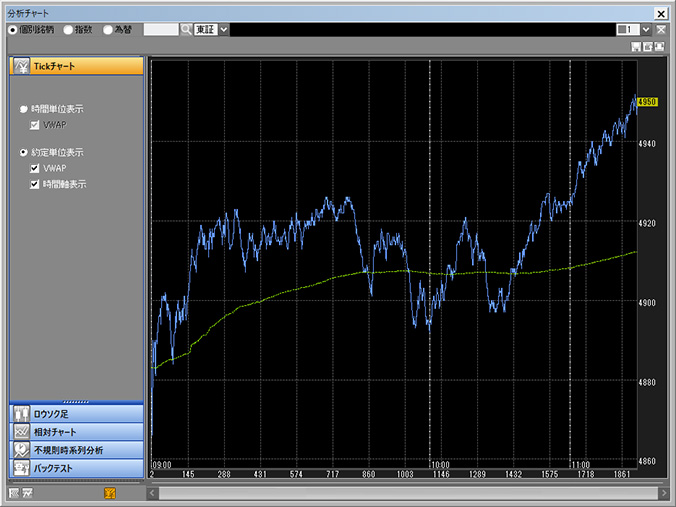Click the chart scrollbar right arrow
This screenshot has height=507, width=676.
[x=664, y=493]
